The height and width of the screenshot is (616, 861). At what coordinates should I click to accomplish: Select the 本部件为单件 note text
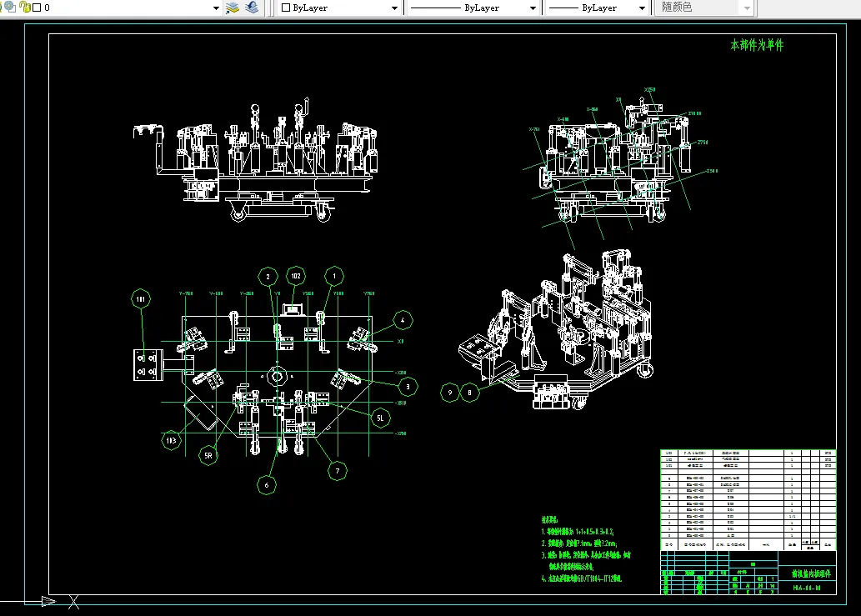(x=757, y=45)
